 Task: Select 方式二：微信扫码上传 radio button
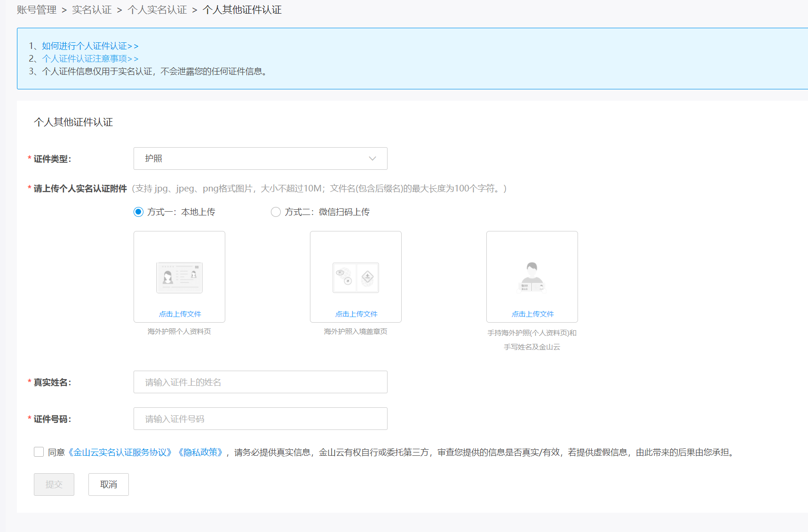276,212
